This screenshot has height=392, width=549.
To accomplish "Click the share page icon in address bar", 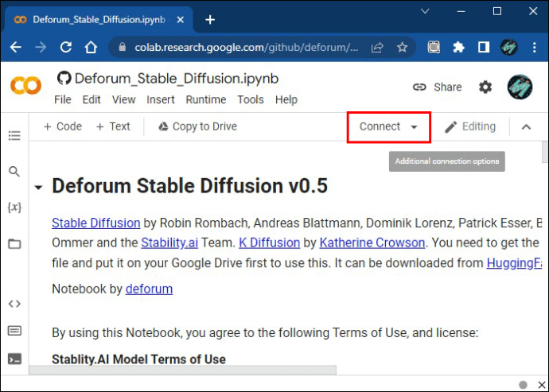I will pos(377,47).
